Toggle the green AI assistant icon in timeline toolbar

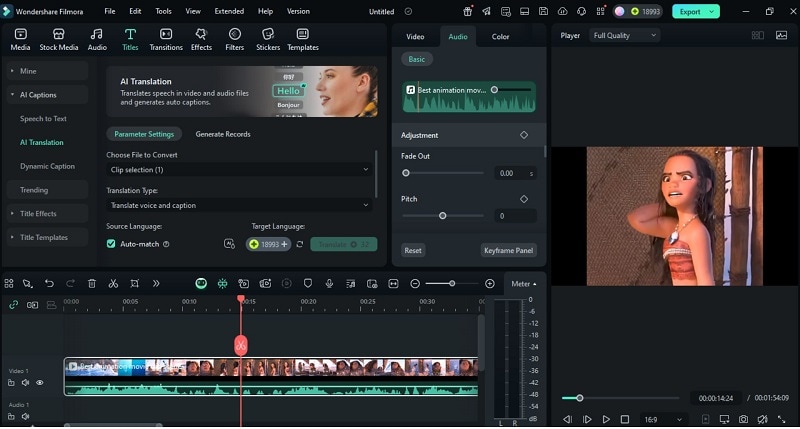pos(201,284)
